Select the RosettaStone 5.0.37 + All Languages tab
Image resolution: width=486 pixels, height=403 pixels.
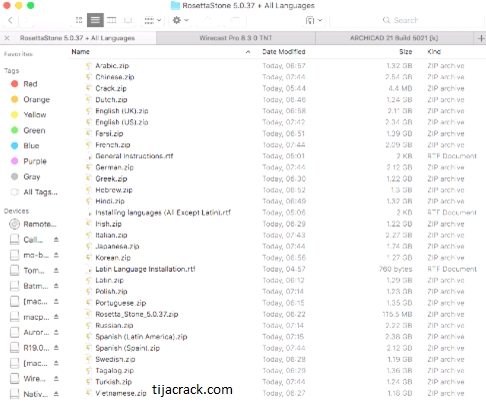click(x=77, y=38)
